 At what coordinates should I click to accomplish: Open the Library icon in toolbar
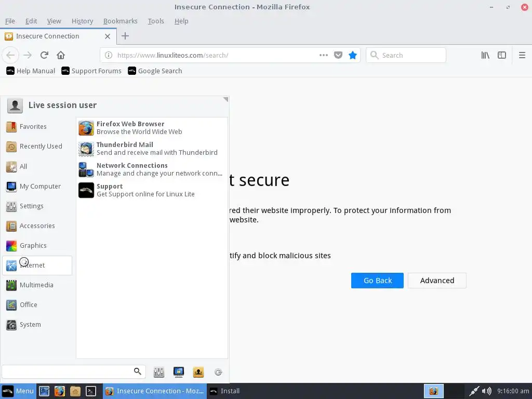tap(485, 55)
